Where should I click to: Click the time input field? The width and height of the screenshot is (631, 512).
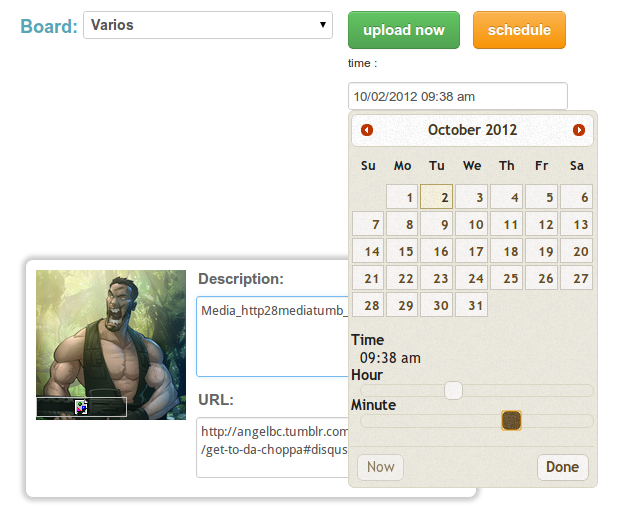(x=457, y=96)
